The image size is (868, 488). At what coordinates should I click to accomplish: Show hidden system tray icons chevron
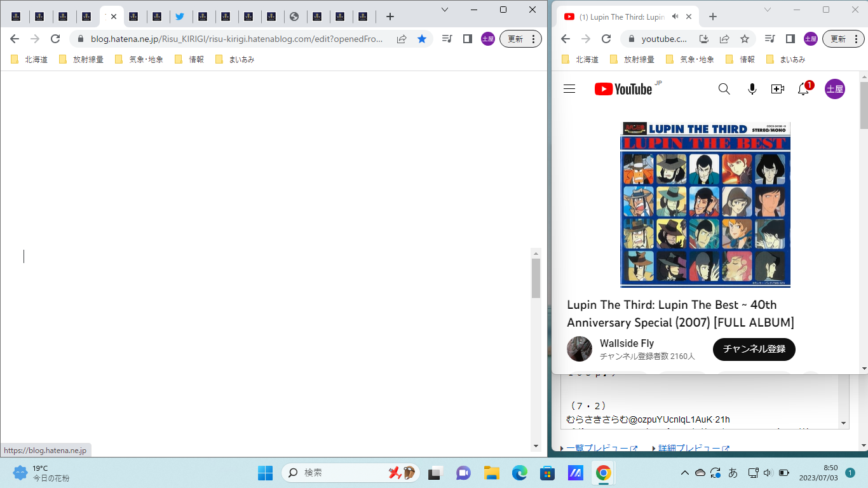click(x=684, y=473)
